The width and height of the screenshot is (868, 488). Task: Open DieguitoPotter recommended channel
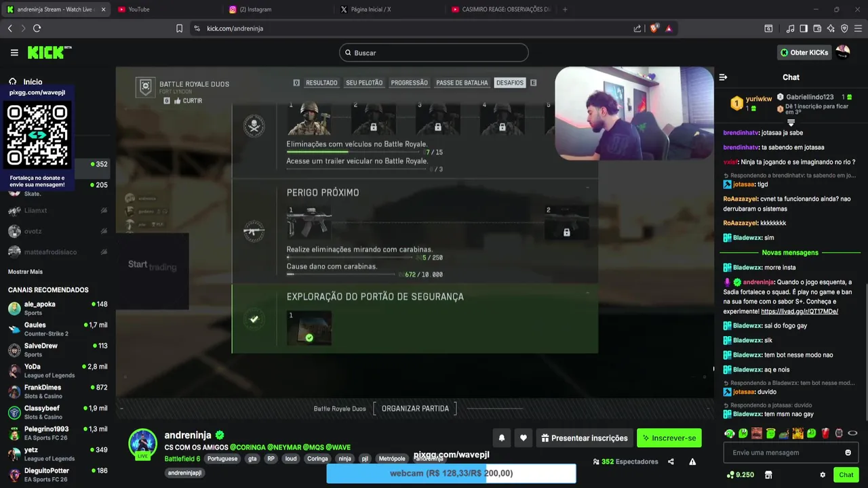click(58, 474)
